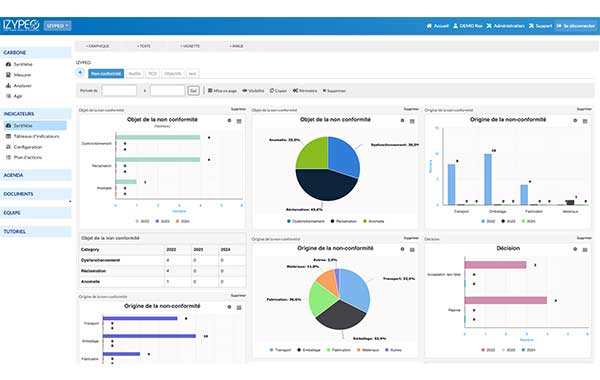
Task: Open hamburger menu of Origine column chart
Action: point(585,121)
